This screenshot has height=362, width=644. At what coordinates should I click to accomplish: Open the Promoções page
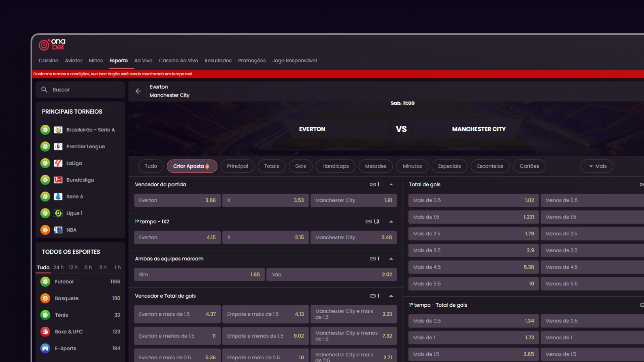(x=252, y=61)
